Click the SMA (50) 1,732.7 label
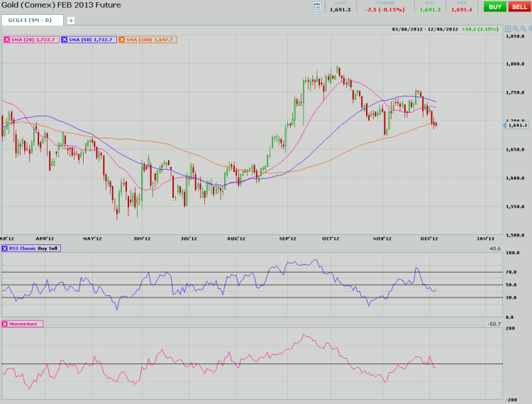Screen dimensions: 532x404 click(92, 40)
